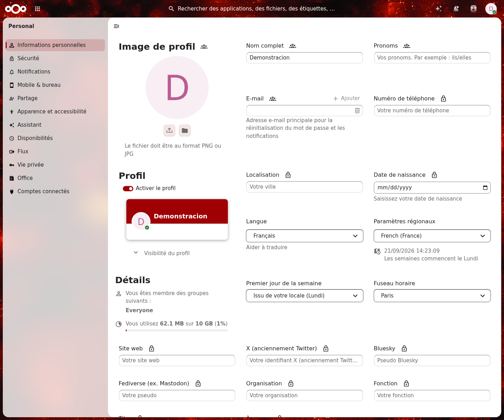Open Mobile & bureau settings
This screenshot has height=420, width=504.
(55, 85)
